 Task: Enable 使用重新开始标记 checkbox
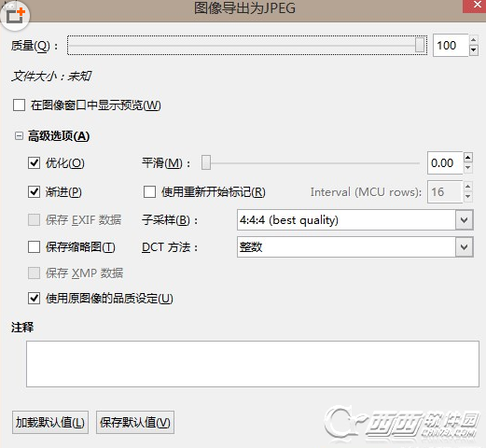149,191
